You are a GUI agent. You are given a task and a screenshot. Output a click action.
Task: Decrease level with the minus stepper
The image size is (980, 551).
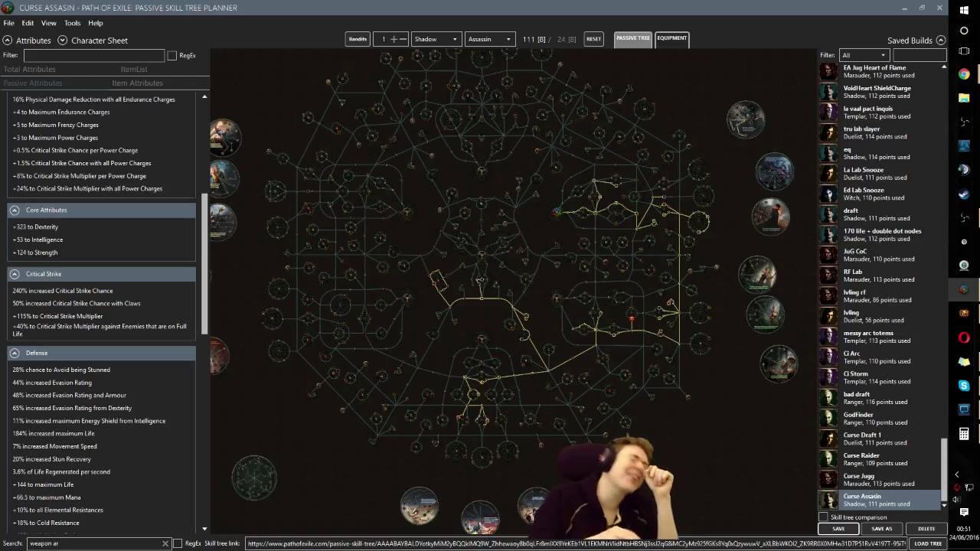(403, 39)
